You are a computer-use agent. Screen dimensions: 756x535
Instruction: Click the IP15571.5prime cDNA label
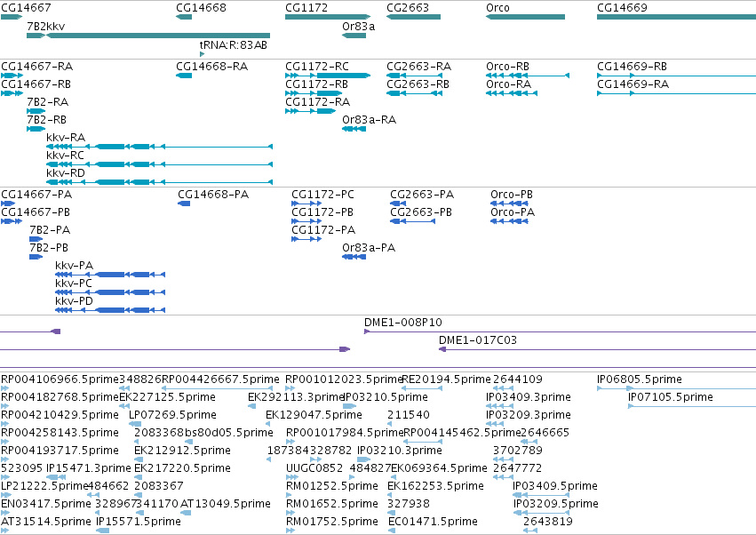[x=139, y=522]
